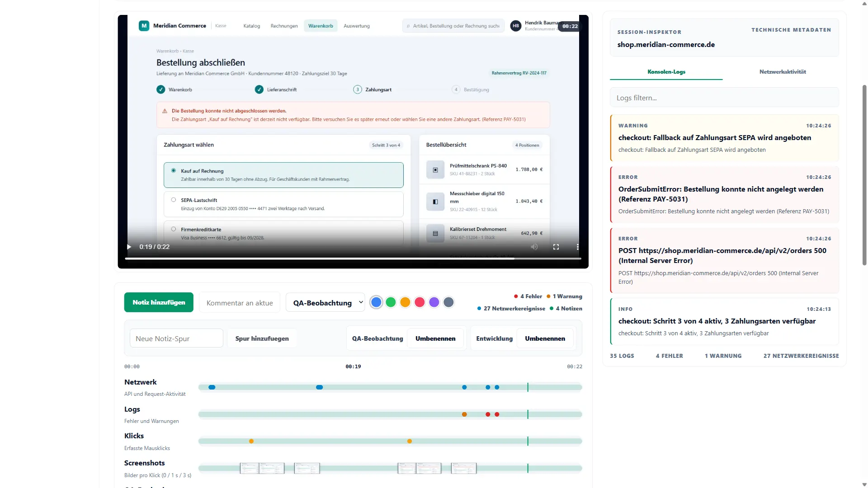Jump to the second click marker on Klicks track
The image size is (868, 488).
pyautogui.click(x=410, y=441)
